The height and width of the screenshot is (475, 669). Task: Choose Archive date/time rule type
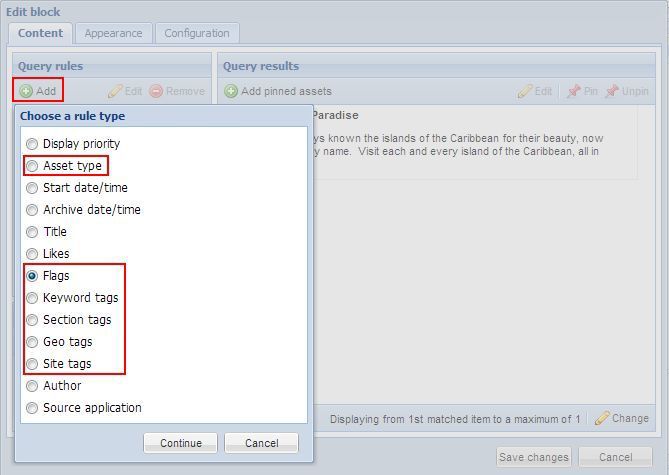pos(32,210)
